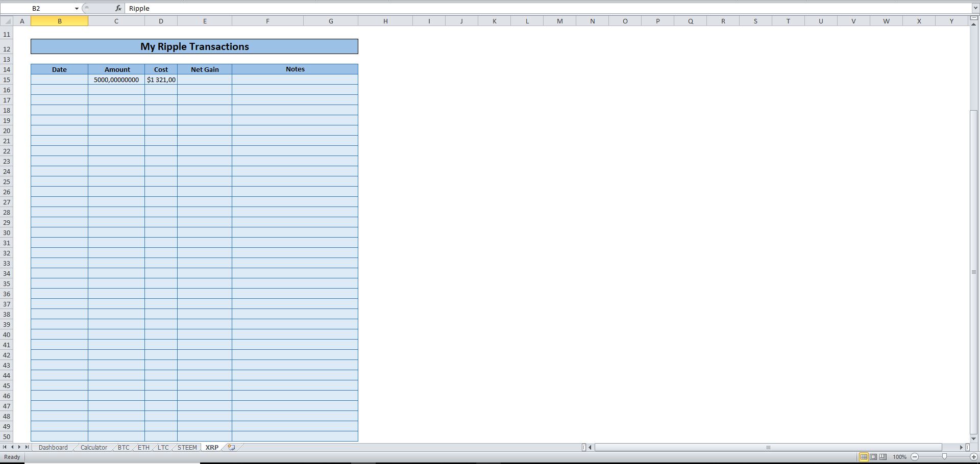Click the Insert Function (fx) icon
This screenshot has width=980, height=464.
coord(118,8)
